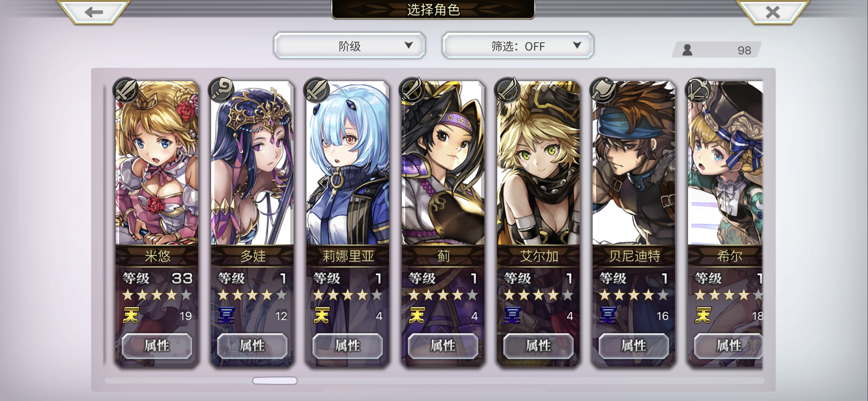Click the katana icon on 蓟's card

(412, 90)
